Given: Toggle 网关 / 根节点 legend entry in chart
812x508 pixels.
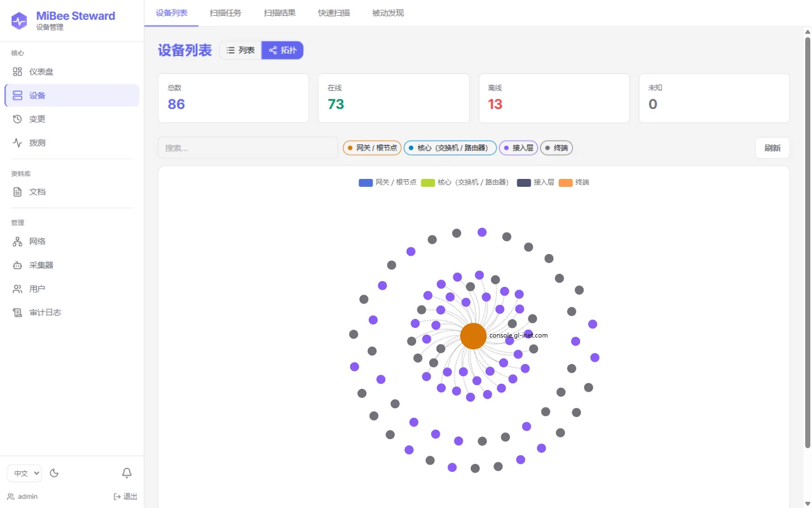Looking at the screenshot, I should click(x=387, y=182).
